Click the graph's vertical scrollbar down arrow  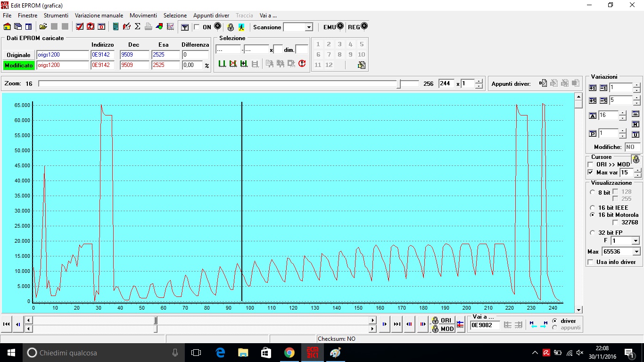579,310
